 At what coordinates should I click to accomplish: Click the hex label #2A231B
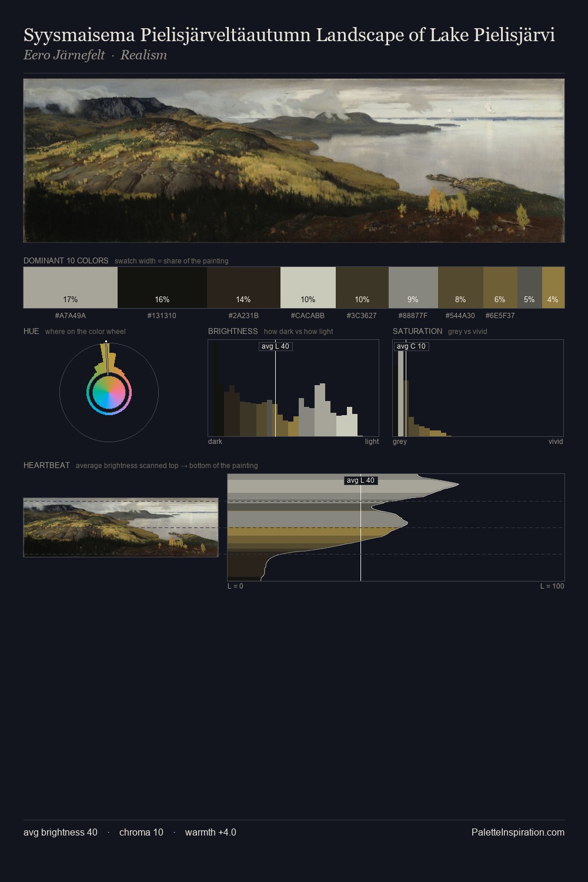(x=243, y=316)
